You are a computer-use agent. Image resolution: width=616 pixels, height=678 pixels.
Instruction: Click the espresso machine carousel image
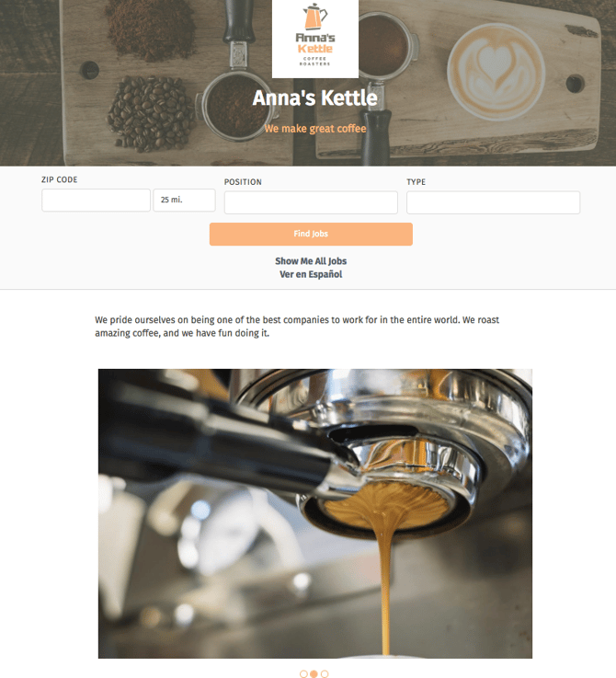(x=315, y=513)
